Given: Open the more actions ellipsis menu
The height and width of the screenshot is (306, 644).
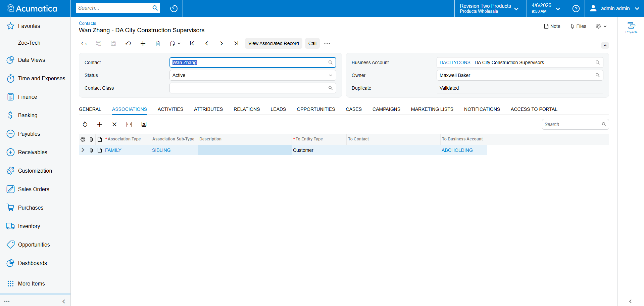Looking at the screenshot, I should click(327, 43).
